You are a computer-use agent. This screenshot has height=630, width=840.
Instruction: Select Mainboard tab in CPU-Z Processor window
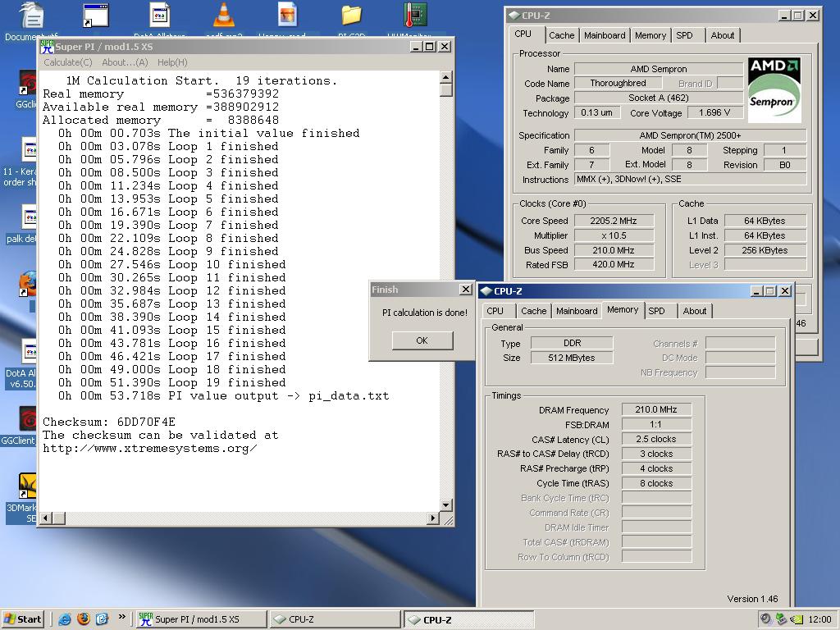click(605, 35)
